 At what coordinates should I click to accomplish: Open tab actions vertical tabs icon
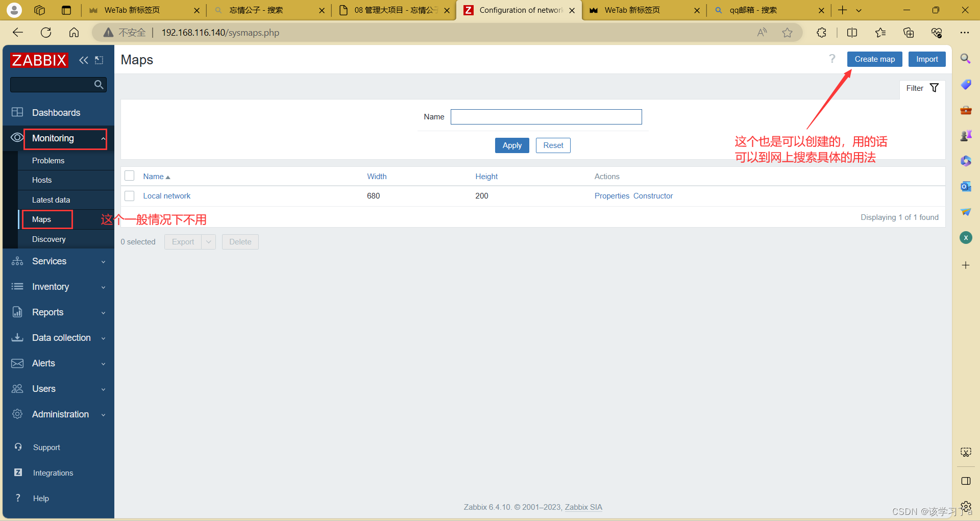[66, 10]
